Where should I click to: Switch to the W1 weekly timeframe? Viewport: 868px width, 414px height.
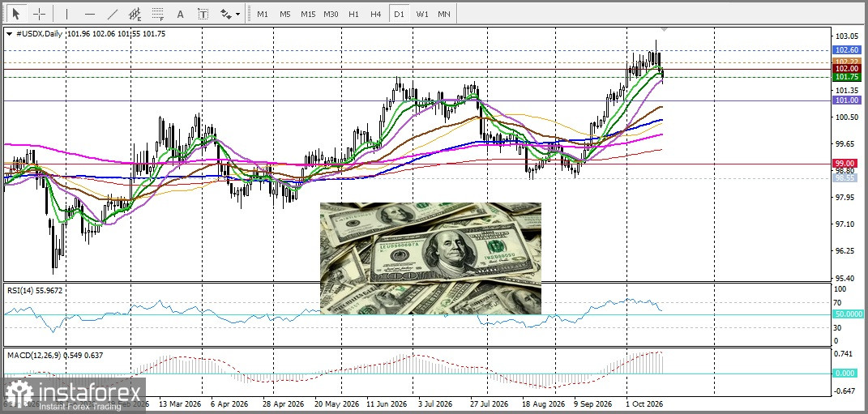click(421, 14)
